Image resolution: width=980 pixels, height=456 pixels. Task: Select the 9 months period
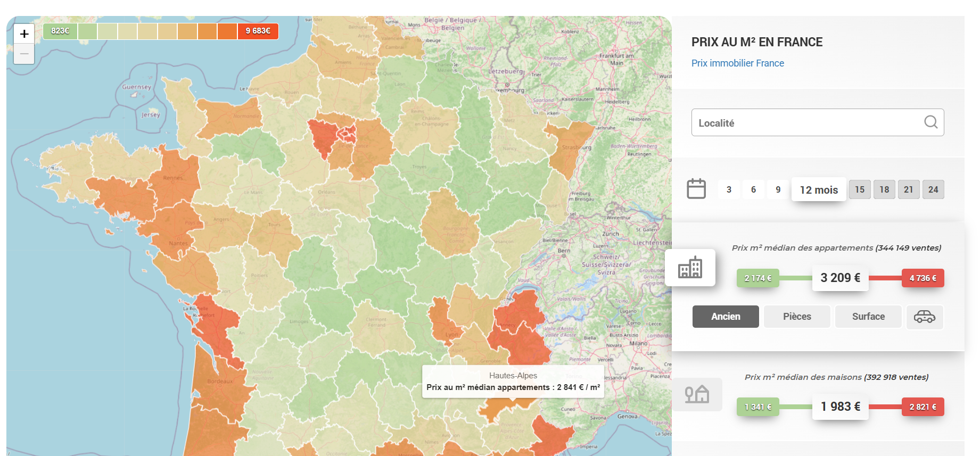click(778, 189)
